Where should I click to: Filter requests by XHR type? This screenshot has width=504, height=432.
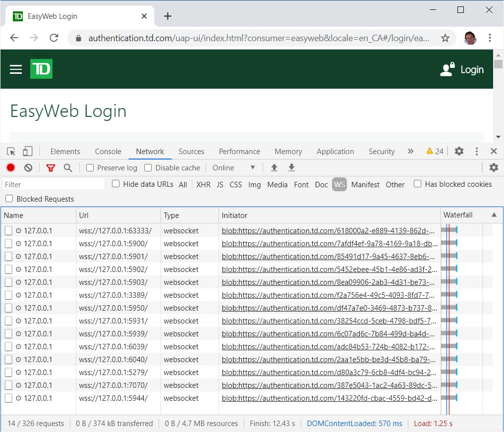[204, 184]
